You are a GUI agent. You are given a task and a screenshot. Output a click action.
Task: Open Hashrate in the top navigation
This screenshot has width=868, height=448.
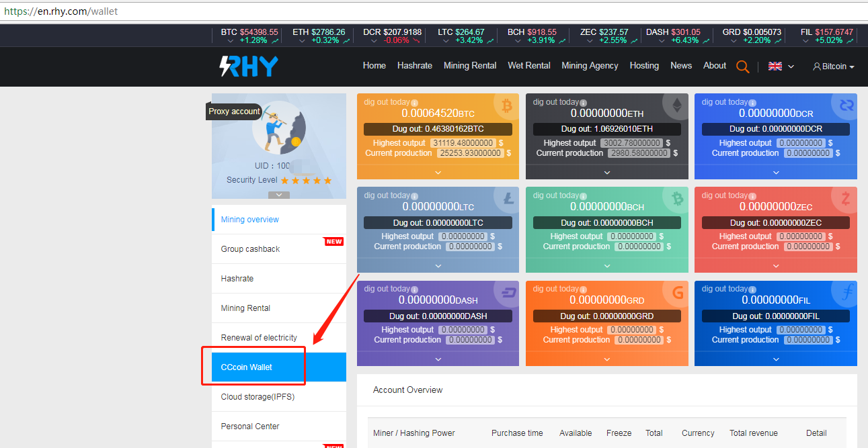click(x=415, y=66)
